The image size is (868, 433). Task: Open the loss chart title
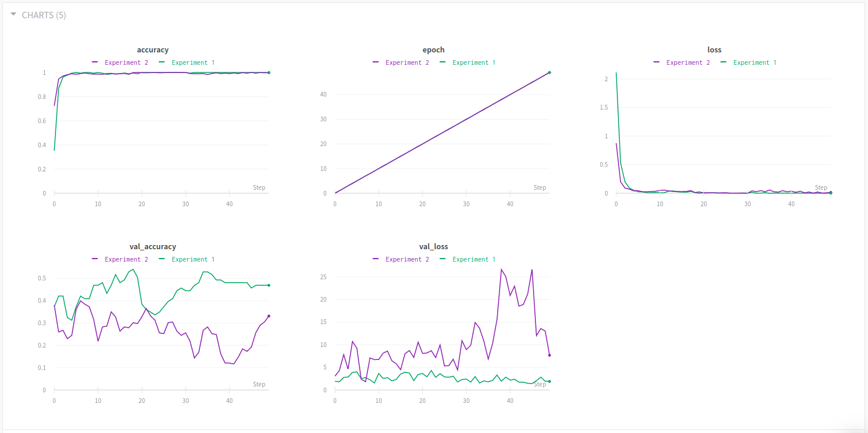(714, 50)
